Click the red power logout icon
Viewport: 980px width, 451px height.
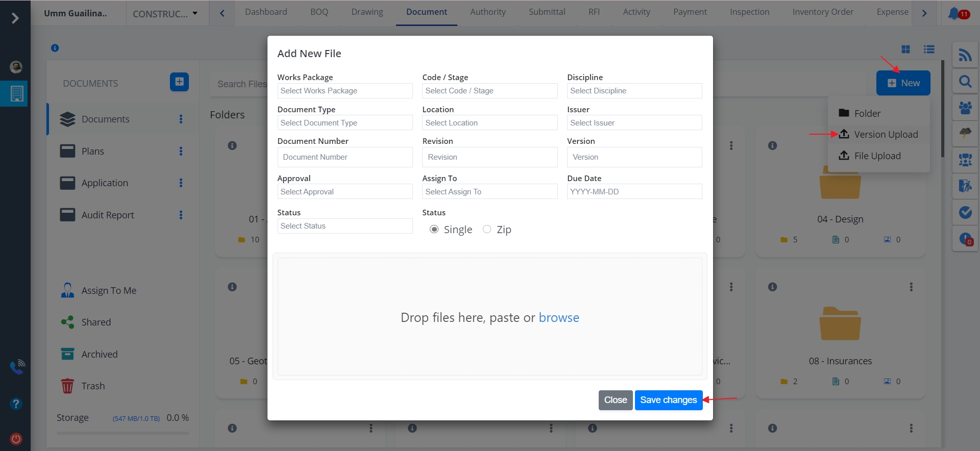point(16,439)
